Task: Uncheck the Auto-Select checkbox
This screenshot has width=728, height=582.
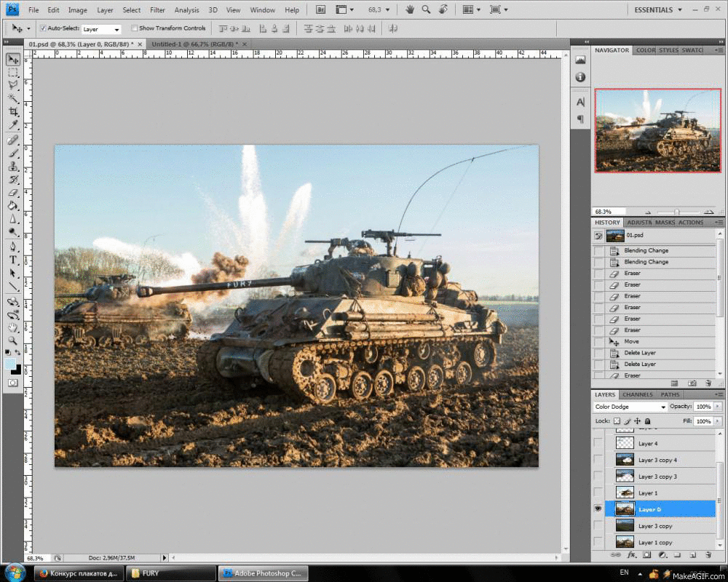Action: [x=43, y=28]
